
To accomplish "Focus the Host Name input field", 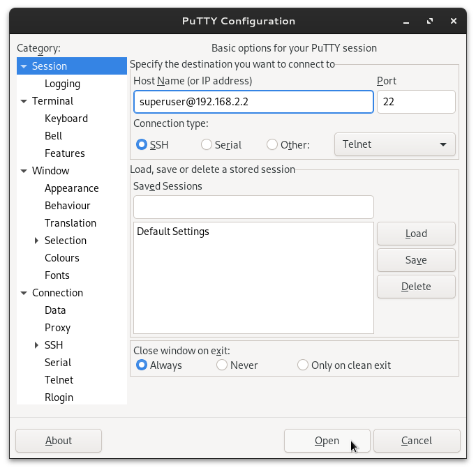I will pos(253,102).
